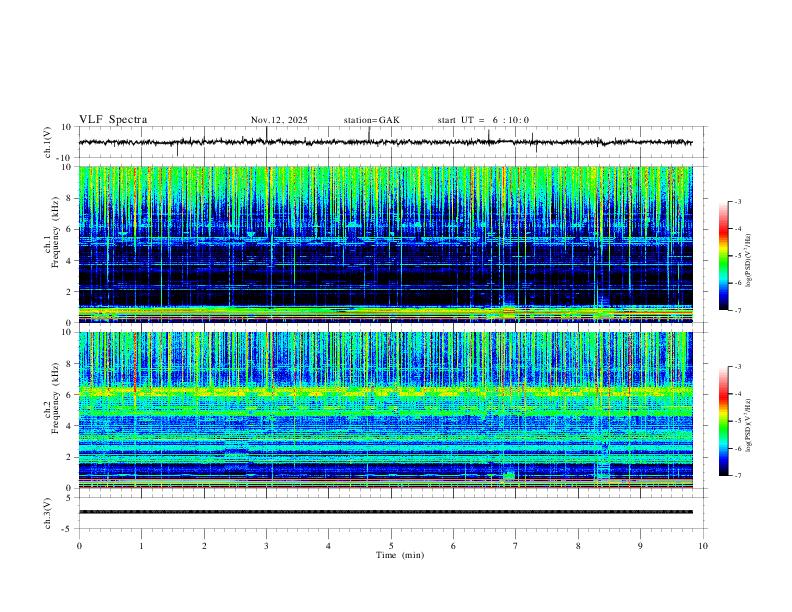Select the date text "Nov.12, 2025"

pos(279,120)
